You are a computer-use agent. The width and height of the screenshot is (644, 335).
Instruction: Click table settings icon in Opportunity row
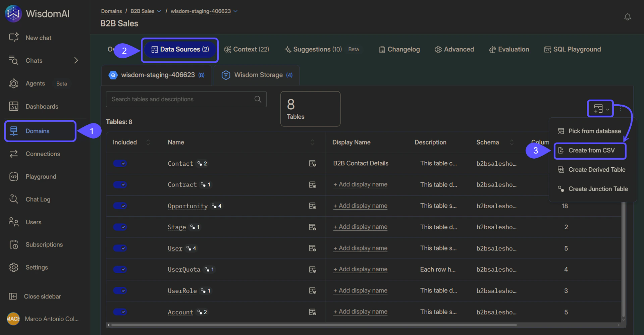tap(312, 206)
